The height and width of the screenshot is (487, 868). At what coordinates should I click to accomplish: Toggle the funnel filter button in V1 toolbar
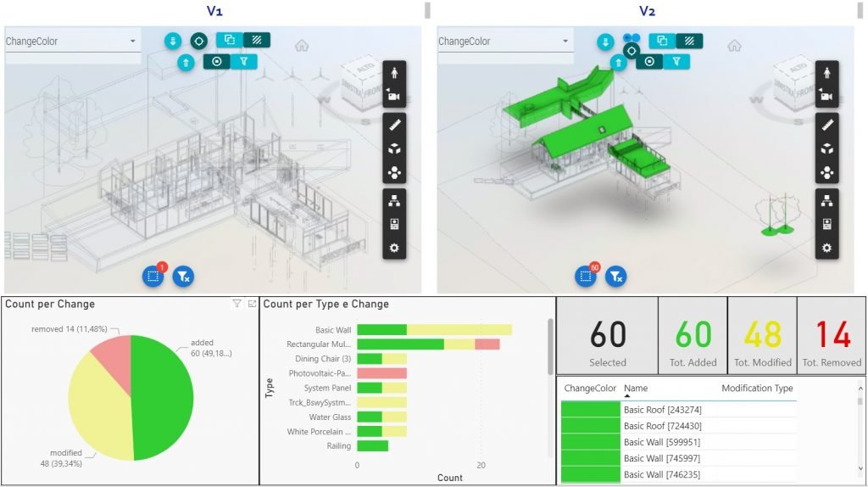[243, 61]
